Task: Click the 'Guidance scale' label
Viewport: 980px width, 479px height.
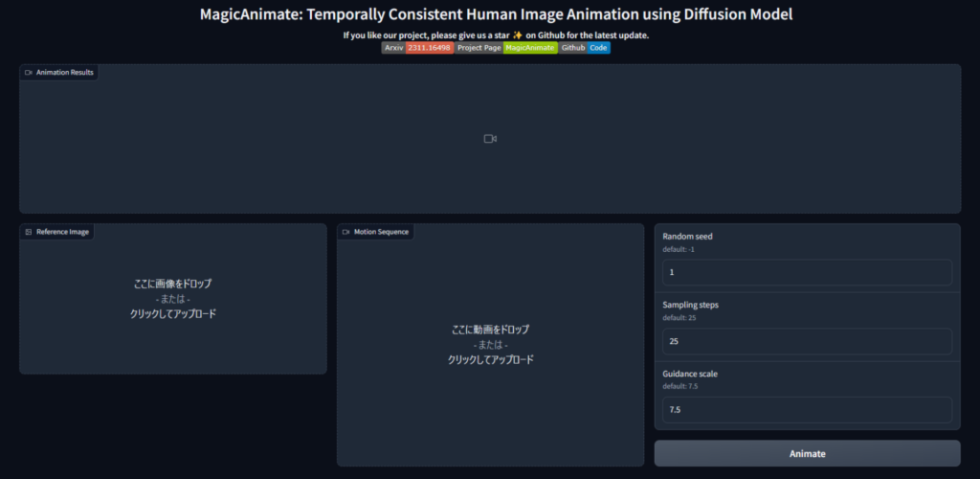Action: 690,374
